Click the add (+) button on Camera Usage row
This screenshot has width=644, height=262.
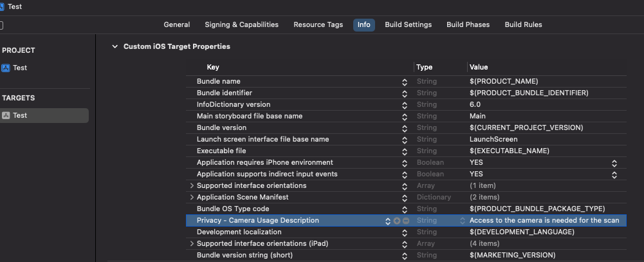[397, 221]
